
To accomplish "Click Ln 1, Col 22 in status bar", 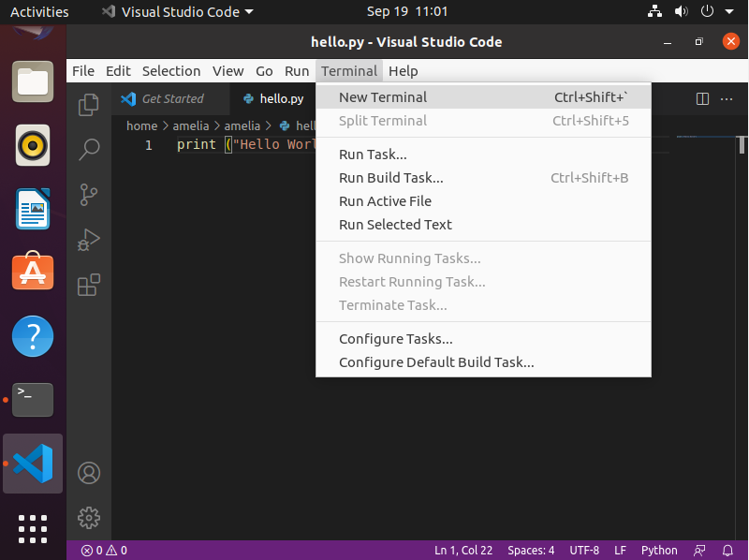I will tap(463, 551).
